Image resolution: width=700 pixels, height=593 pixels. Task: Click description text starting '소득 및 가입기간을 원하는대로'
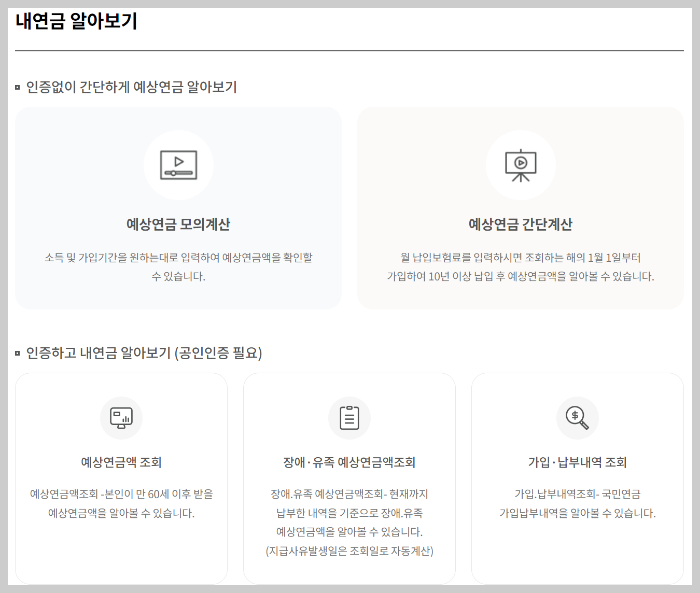(178, 267)
